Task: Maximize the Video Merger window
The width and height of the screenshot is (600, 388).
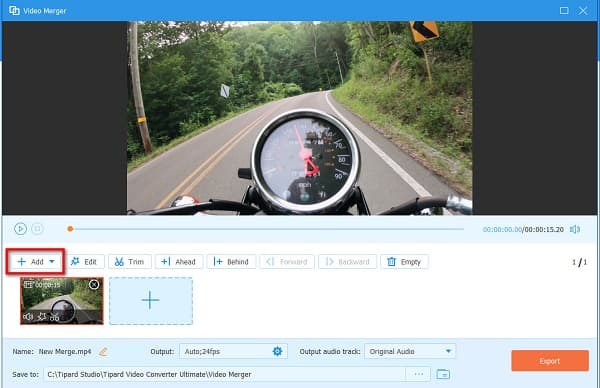Action: (564, 11)
